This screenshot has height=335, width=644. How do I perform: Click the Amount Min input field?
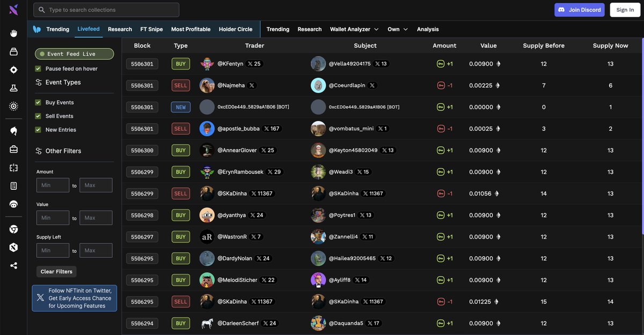53,185
